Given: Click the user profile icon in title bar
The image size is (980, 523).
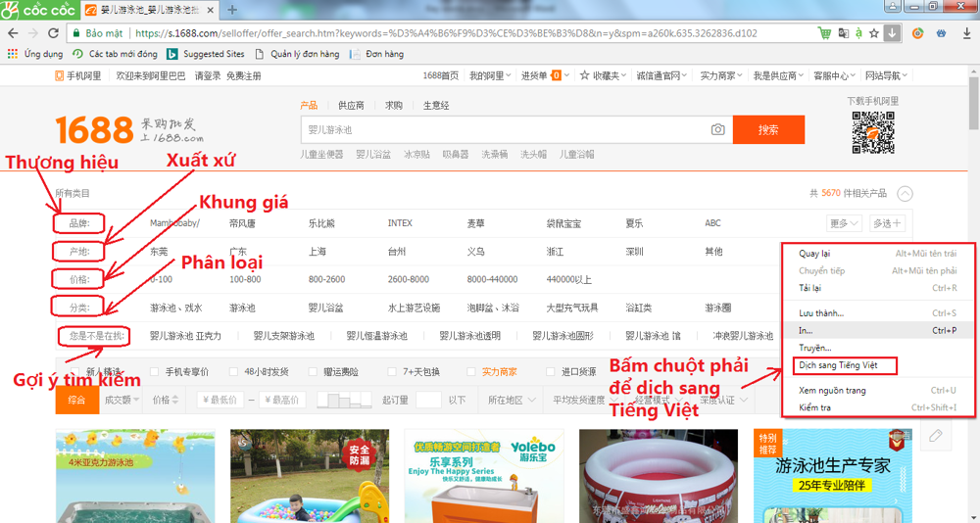Looking at the screenshot, I should [x=892, y=6].
